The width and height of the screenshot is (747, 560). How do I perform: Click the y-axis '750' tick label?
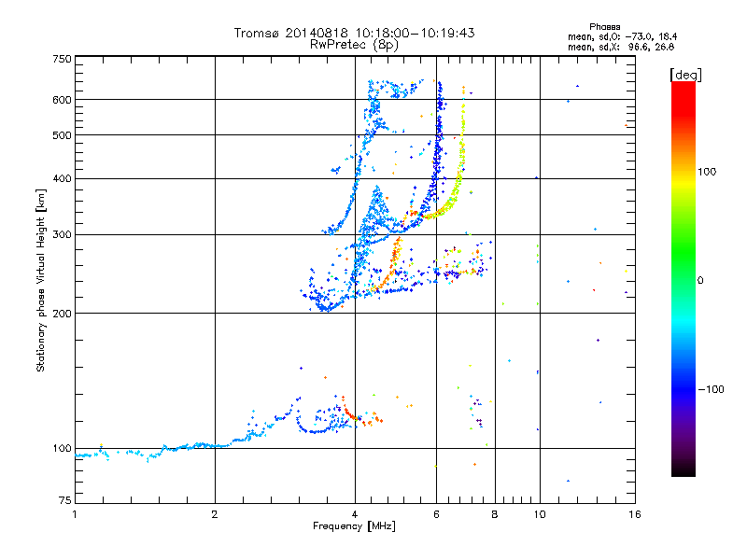[62, 59]
